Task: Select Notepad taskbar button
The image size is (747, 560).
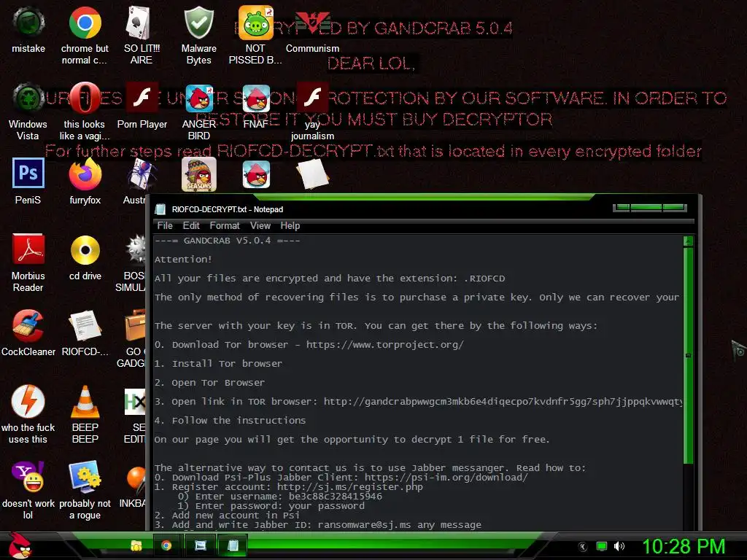Action: (233, 545)
